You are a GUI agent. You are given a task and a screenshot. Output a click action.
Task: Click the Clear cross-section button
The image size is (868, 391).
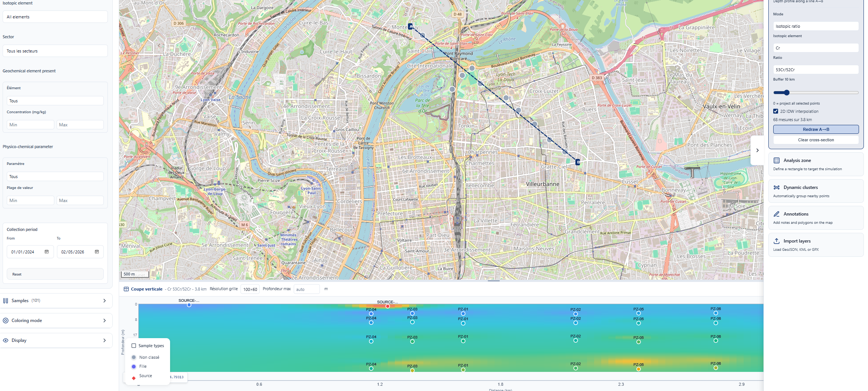tap(816, 140)
